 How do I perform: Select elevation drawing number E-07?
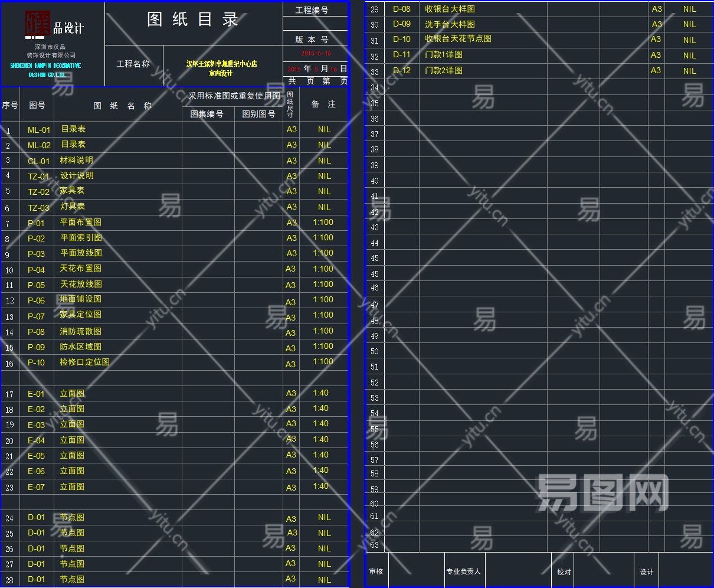36,487
